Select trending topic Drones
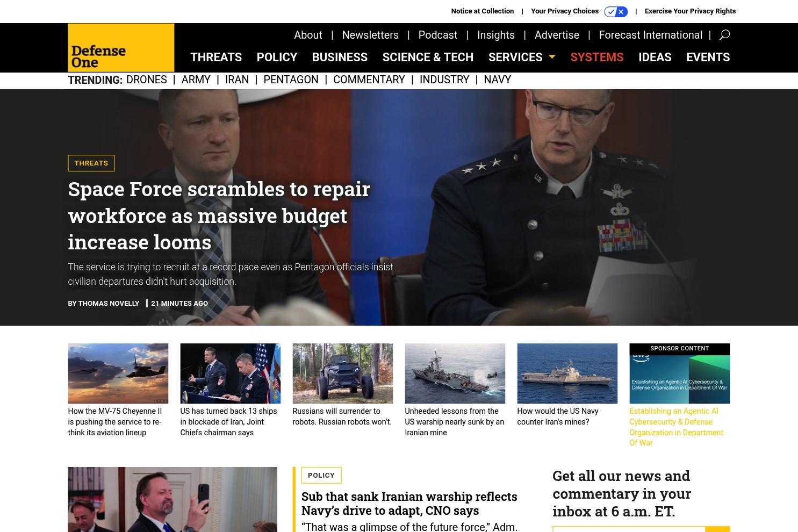This screenshot has width=798, height=532. point(146,80)
